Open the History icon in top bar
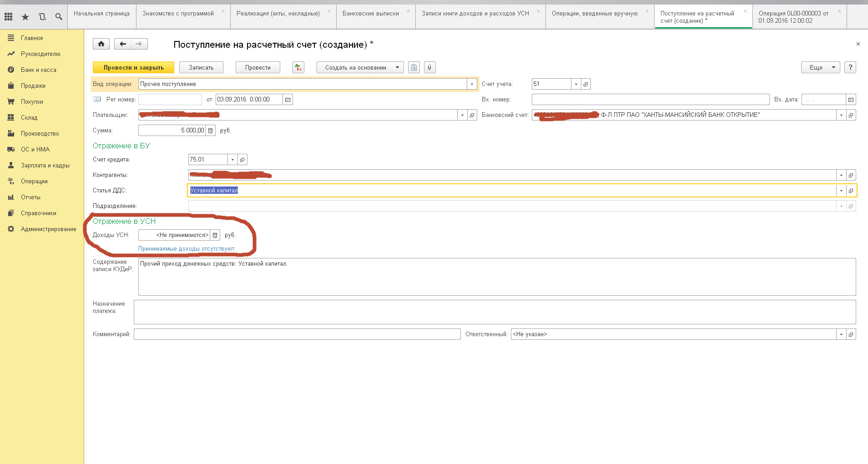Viewport: 868px width, 464px height. click(42, 17)
